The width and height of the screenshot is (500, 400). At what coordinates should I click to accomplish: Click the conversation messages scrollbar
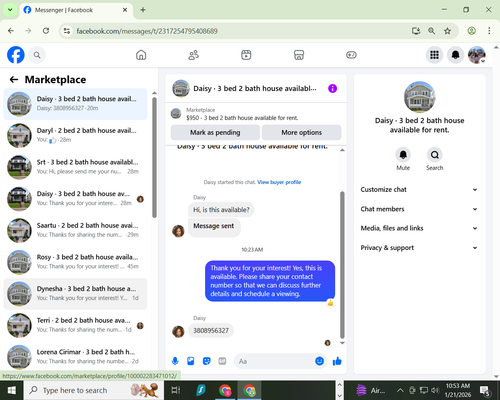coord(342,265)
